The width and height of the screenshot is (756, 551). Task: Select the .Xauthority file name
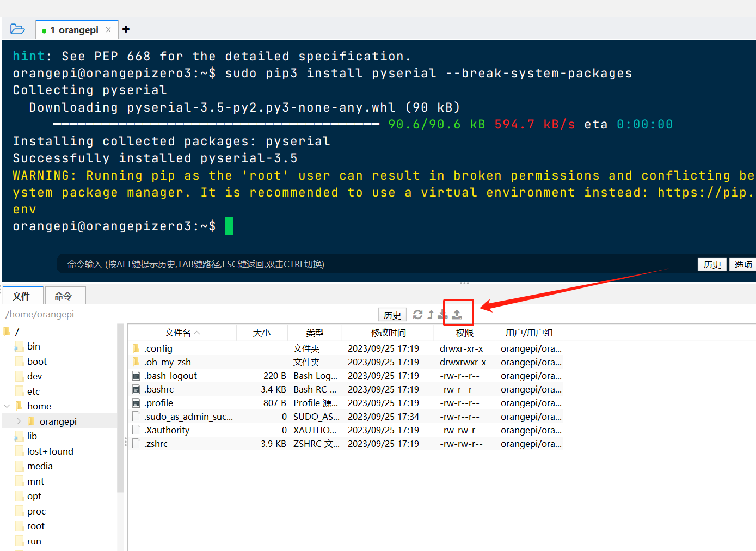[167, 430]
